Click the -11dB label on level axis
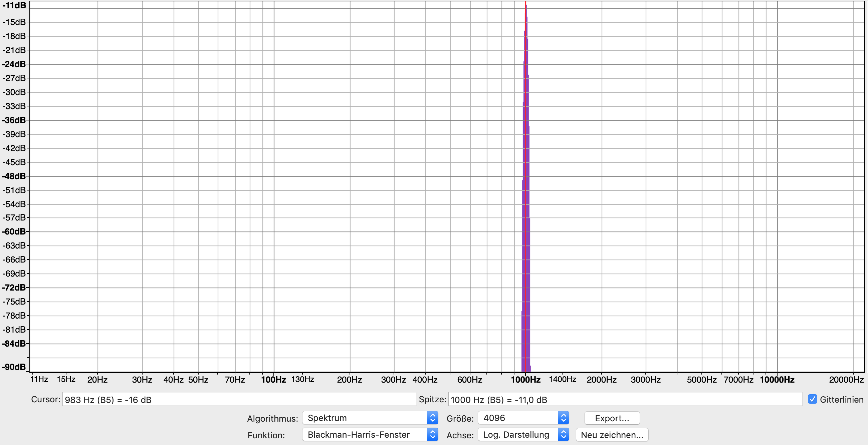868x445 pixels. [14, 5]
